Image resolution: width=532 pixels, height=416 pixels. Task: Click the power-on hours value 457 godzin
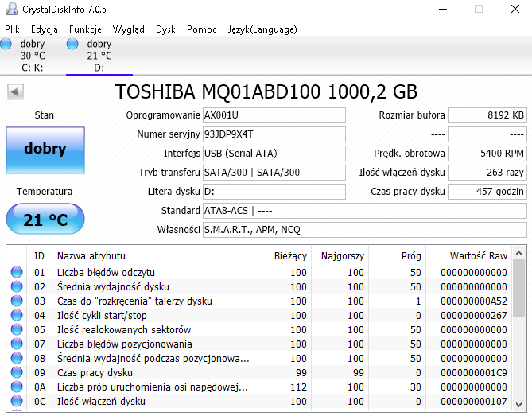pos(487,192)
